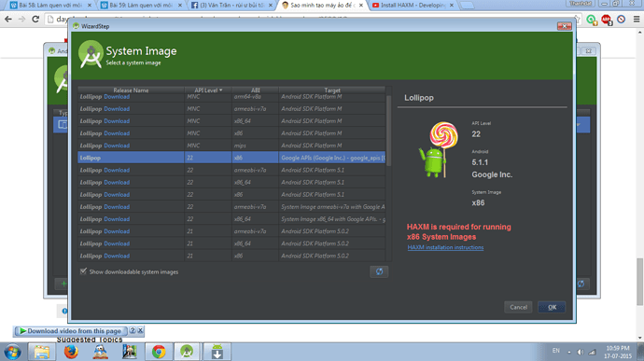Select the Lollipop 22 x86 Google APIs row
Screen dimensions: 644x361
click(231, 158)
